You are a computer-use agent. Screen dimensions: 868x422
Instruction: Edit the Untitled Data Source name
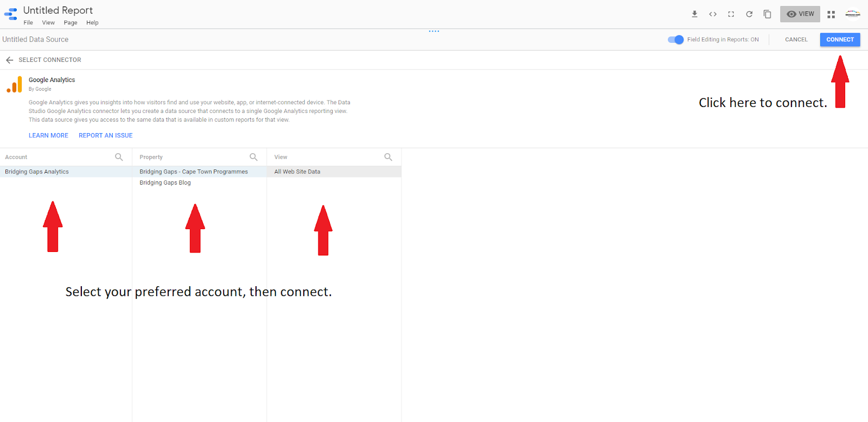coord(35,40)
